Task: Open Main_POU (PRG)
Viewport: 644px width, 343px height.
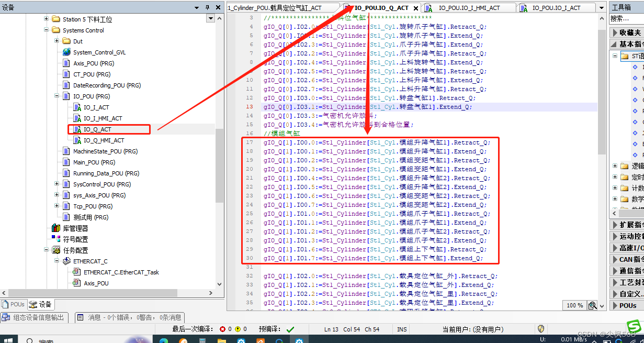Action: [x=94, y=162]
